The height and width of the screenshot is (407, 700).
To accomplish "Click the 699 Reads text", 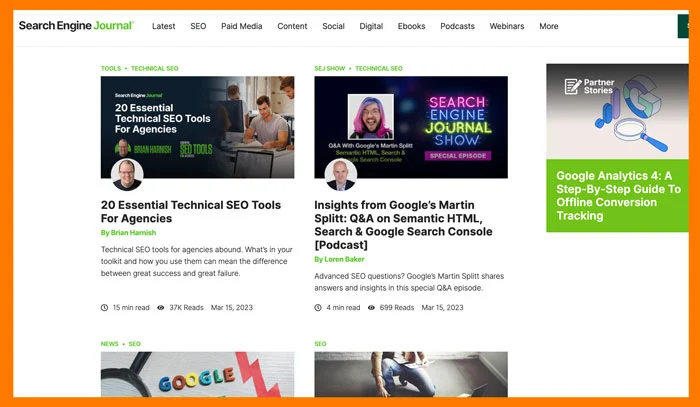I will pos(397,307).
